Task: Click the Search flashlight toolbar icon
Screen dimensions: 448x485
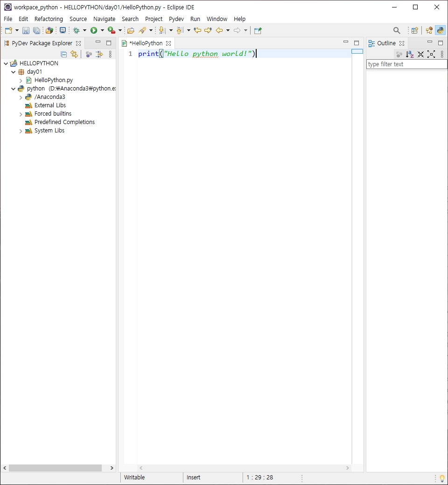Action: pos(142,30)
